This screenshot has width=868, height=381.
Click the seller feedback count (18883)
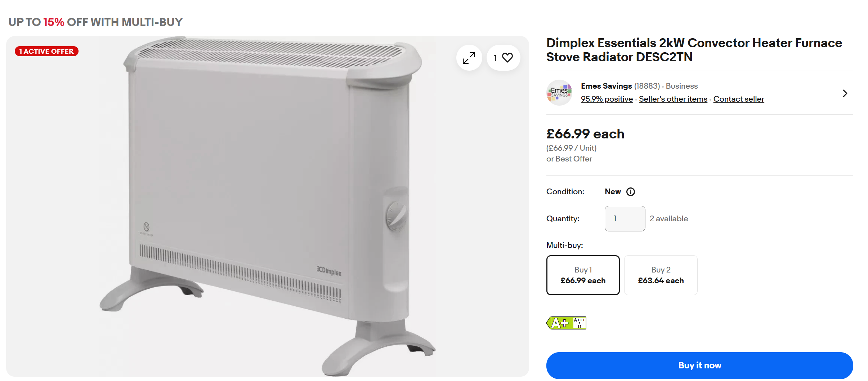(x=647, y=86)
